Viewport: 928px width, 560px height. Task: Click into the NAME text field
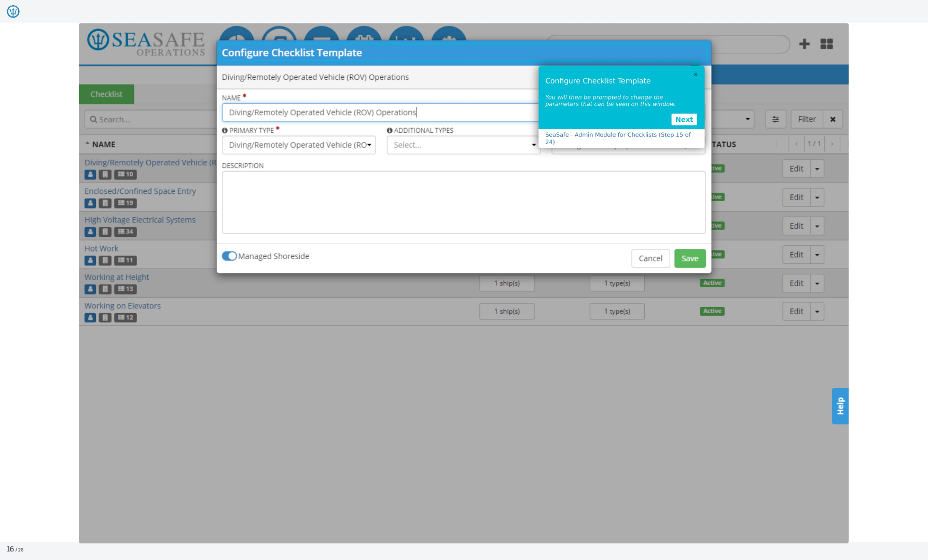coord(380,113)
